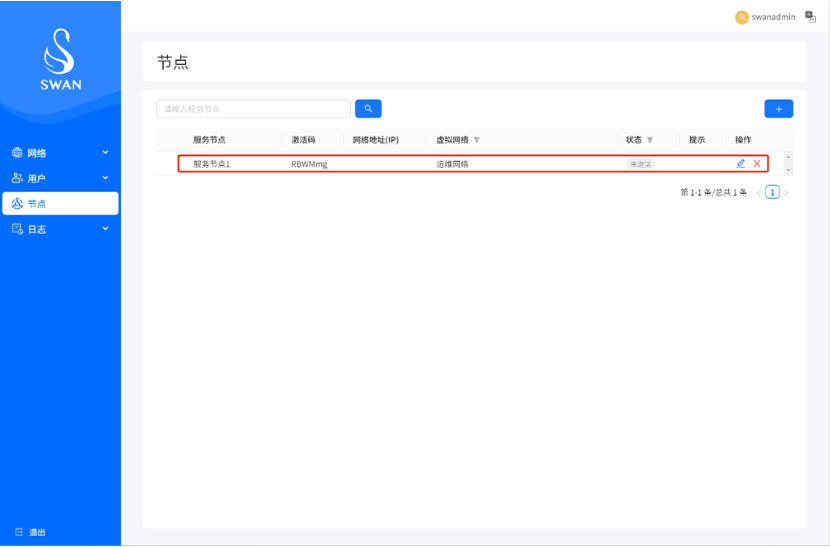Focus the 服务节点 search input field
Image resolution: width=830 pixels, height=547 pixels.
[253, 109]
